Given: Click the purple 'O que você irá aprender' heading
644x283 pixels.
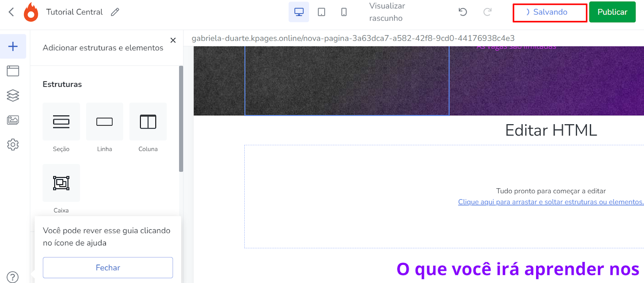Looking at the screenshot, I should pyautogui.click(x=518, y=269).
